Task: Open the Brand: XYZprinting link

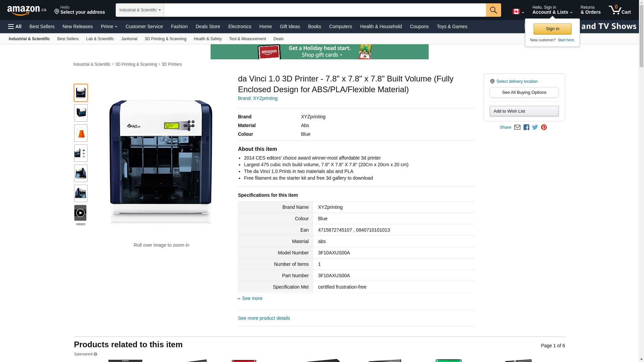Action: click(258, 98)
